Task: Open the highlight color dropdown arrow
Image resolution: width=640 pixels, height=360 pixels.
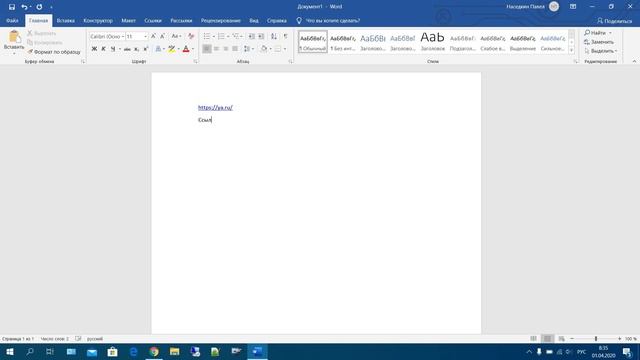Action: [x=178, y=49]
